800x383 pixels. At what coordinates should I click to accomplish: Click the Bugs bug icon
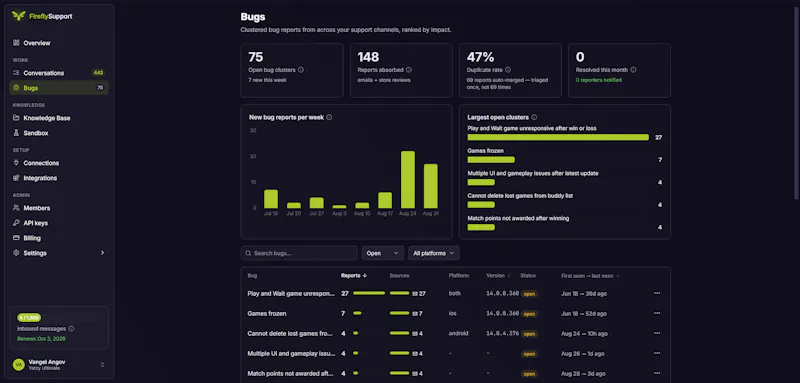pyautogui.click(x=16, y=88)
